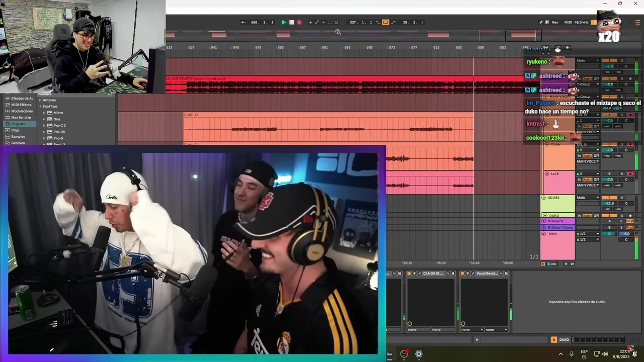Adjust Main track volume -6.0
The width and height of the screenshot is (644, 362).
pos(626,234)
